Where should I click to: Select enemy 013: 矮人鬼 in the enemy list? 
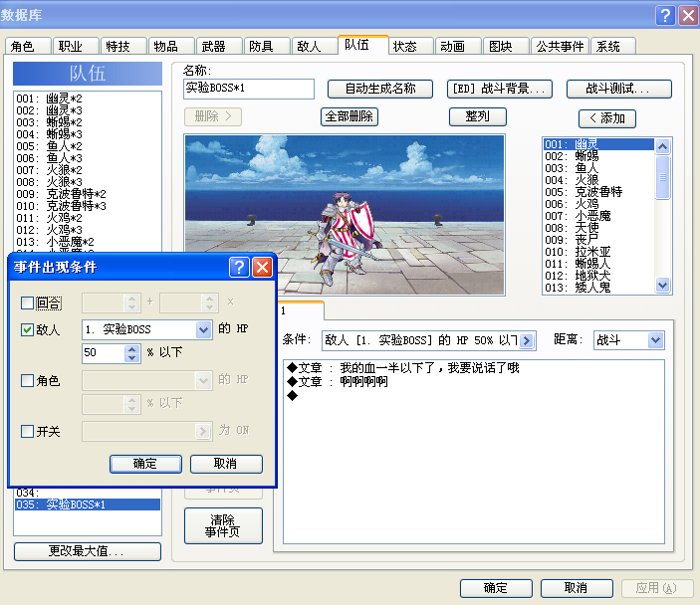click(x=598, y=288)
